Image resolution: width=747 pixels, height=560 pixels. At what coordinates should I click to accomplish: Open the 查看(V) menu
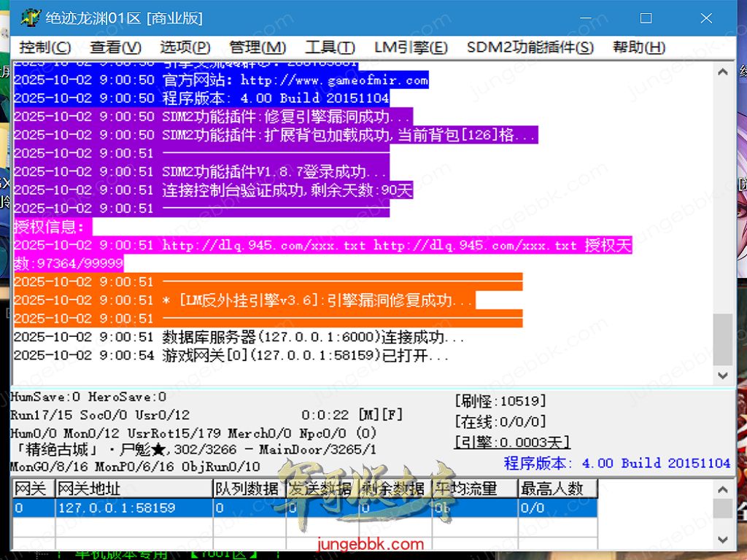coord(115,47)
